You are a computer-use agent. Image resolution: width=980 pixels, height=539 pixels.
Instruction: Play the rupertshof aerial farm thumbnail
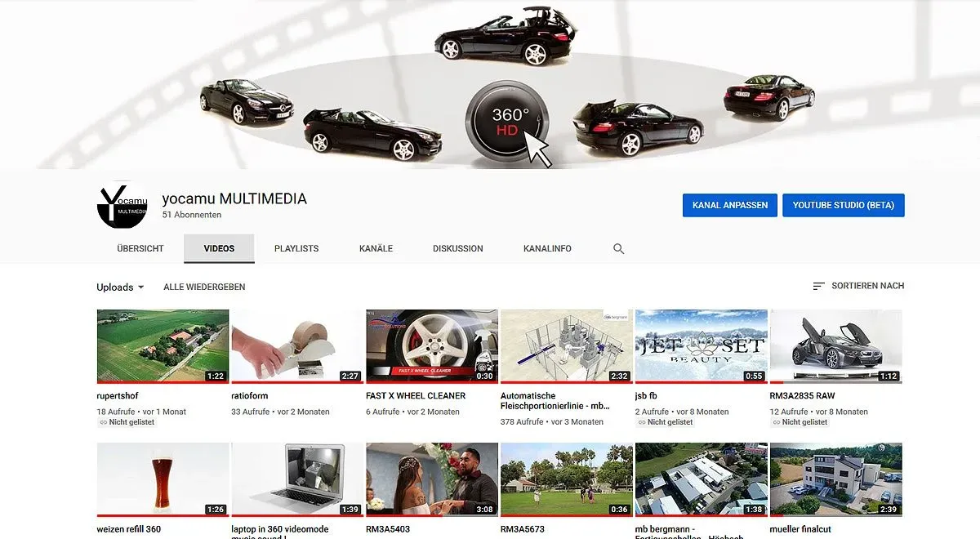click(163, 346)
